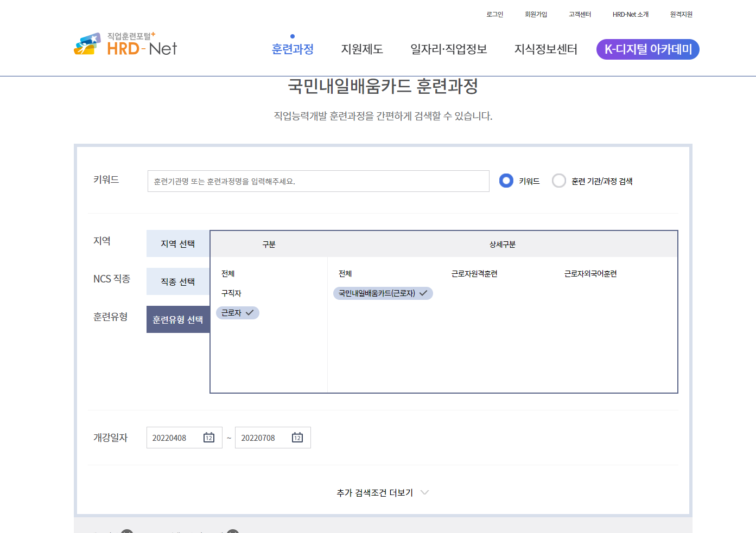Screen dimensions: 756x533
Task: Select the 키워드 radio button
Action: tap(506, 181)
